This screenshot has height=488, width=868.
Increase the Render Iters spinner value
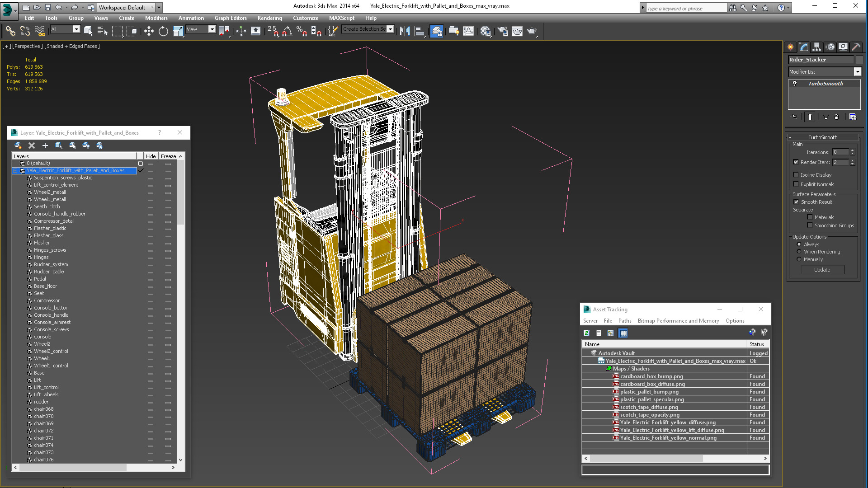(852, 160)
